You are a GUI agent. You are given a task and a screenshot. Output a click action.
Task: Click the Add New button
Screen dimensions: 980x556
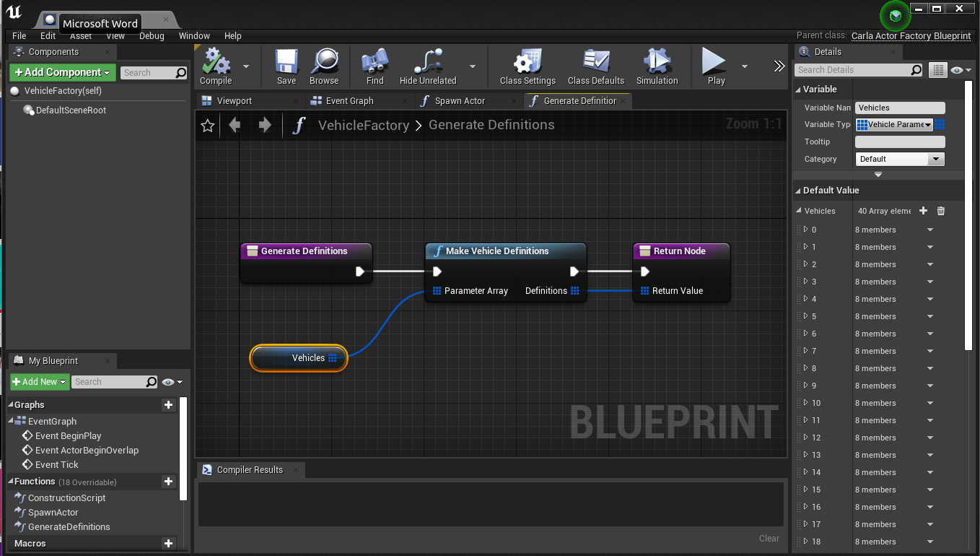(40, 382)
